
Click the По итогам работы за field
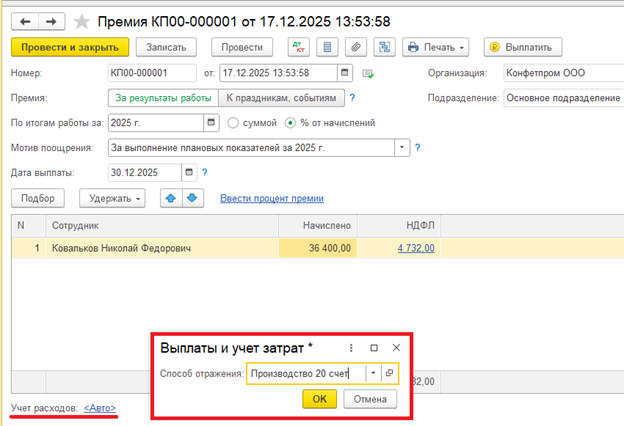coord(156,123)
